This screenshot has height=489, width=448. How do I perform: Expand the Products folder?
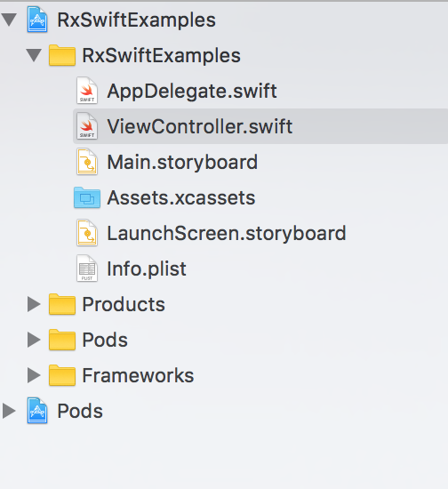34,304
